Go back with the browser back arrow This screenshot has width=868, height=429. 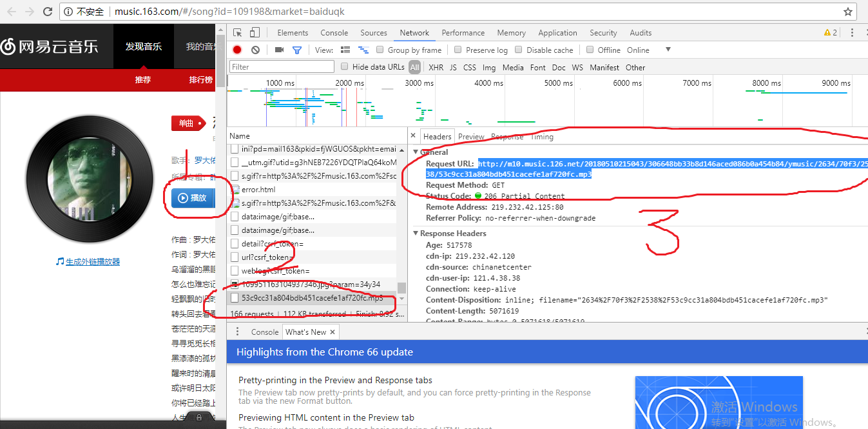click(12, 12)
